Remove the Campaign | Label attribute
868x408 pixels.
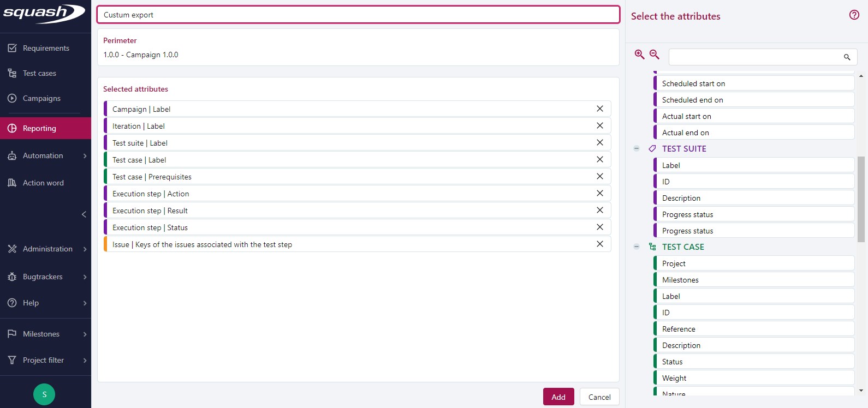pos(599,109)
